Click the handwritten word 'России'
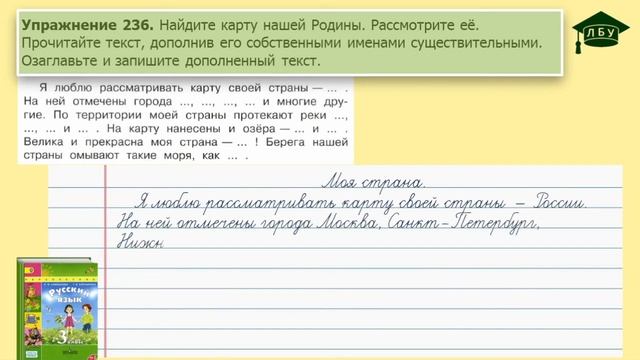 click(561, 202)
